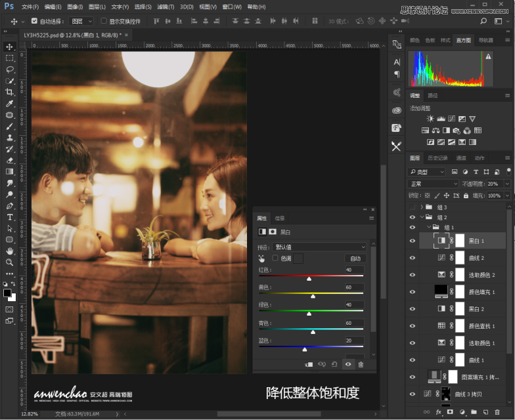Open the blend mode 正常 dropdown
Viewport: 515px width, 420px height.
(433, 184)
